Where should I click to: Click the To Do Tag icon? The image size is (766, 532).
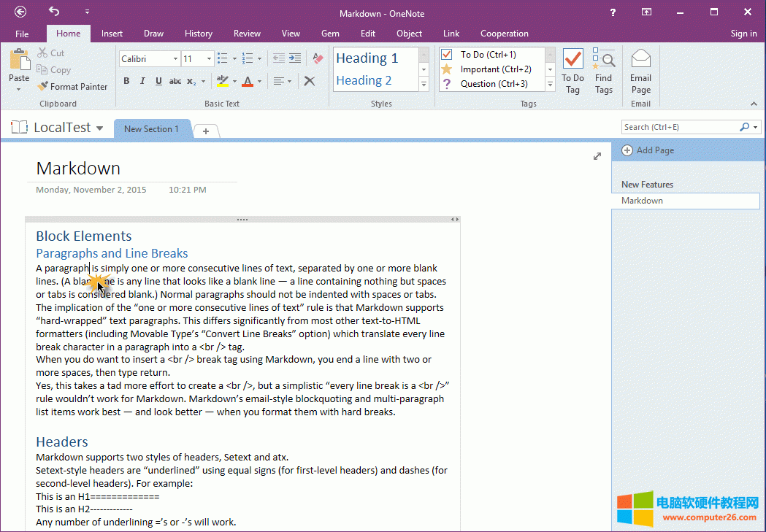(572, 70)
